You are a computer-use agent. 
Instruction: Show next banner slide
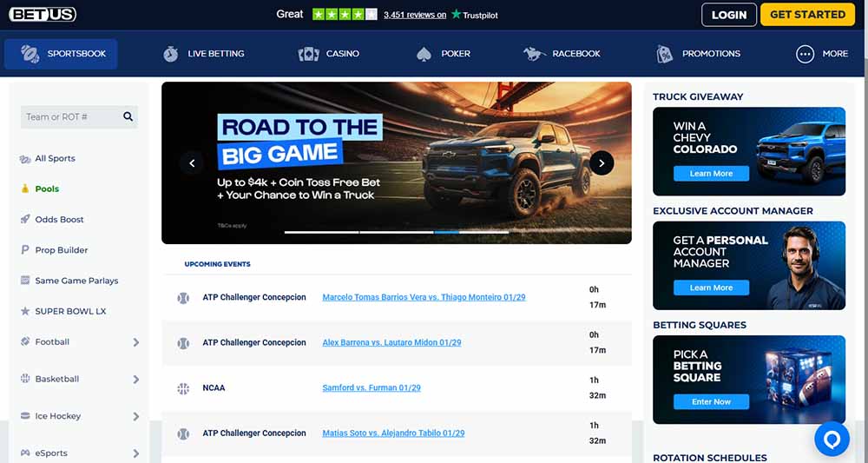pos(602,162)
